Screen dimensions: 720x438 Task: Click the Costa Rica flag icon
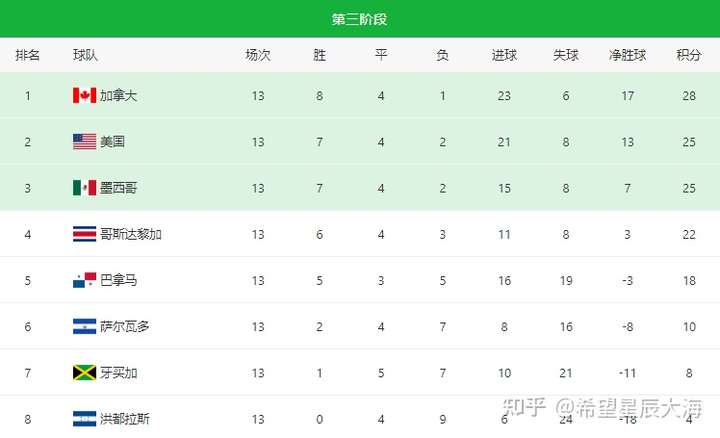84,234
